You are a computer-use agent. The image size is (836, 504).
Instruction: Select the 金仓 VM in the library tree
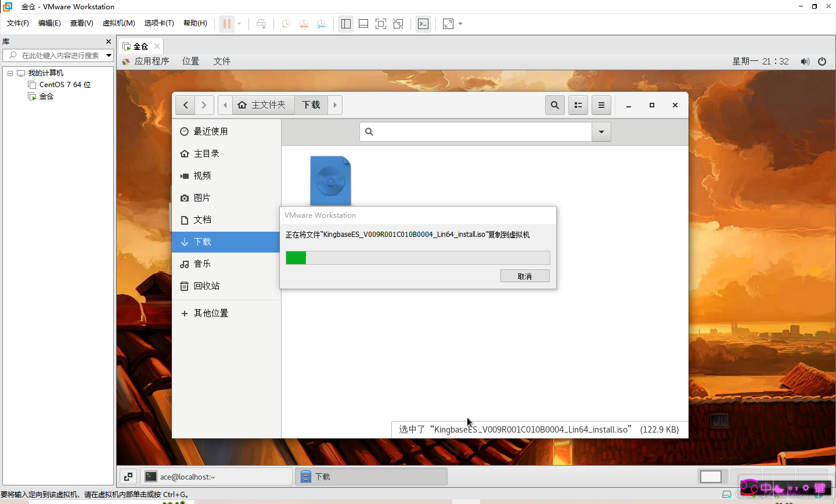tap(46, 96)
